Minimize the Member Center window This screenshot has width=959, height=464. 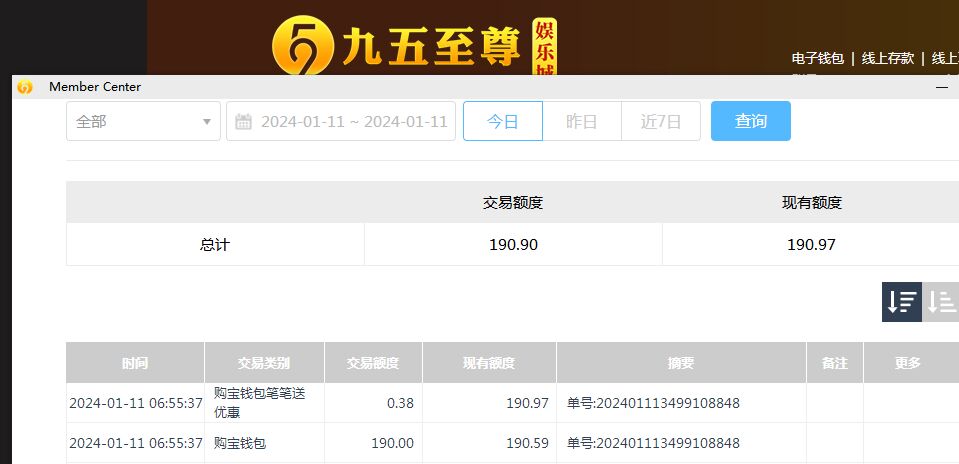coord(942,87)
